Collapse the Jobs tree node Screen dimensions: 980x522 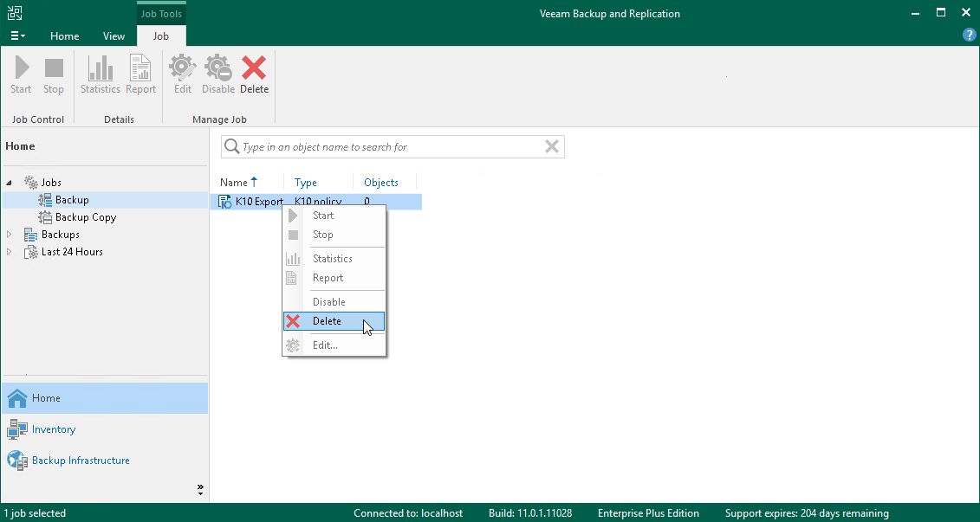[x=9, y=183]
